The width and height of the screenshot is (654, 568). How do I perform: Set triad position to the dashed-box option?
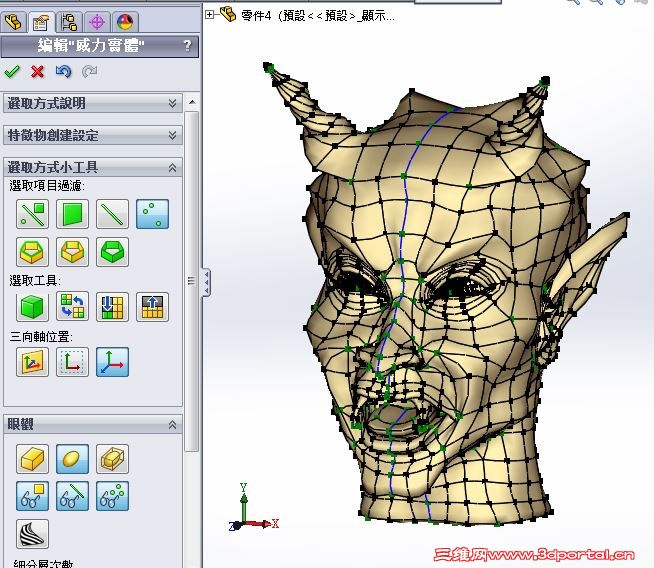(73, 362)
